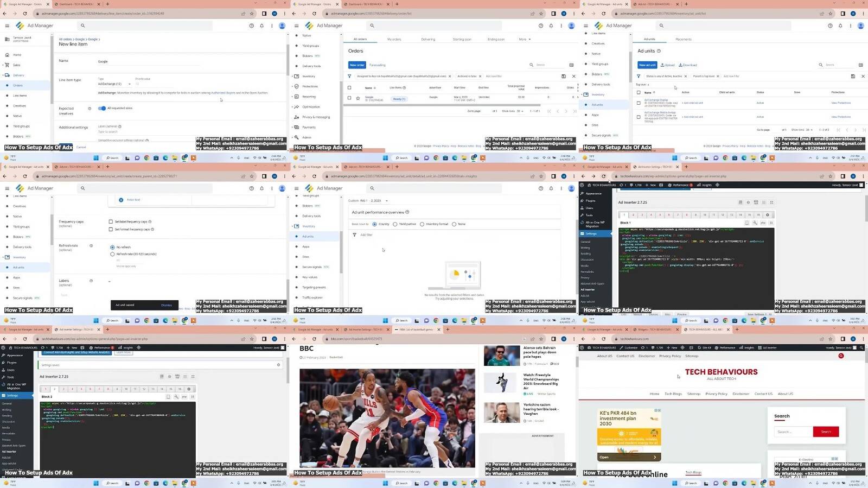Toggle All requested sizes switch
The width and height of the screenshot is (868, 488).
pos(101,108)
